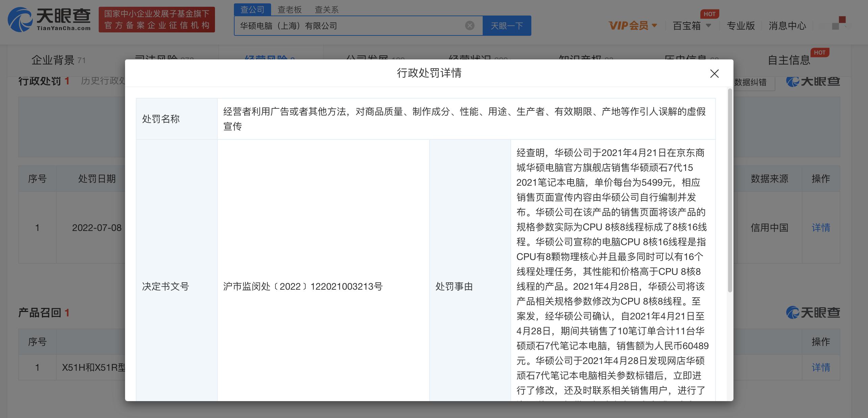This screenshot has height=418, width=868.
Task: Click the 天眼查 logo beside 产品召回 section
Action: (813, 313)
